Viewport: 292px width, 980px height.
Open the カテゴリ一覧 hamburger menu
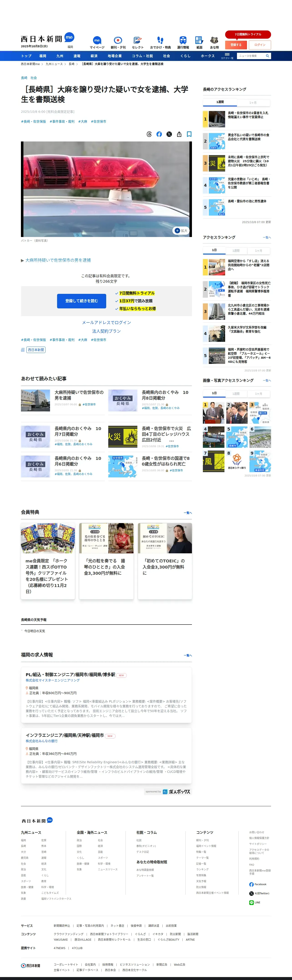tap(227, 55)
